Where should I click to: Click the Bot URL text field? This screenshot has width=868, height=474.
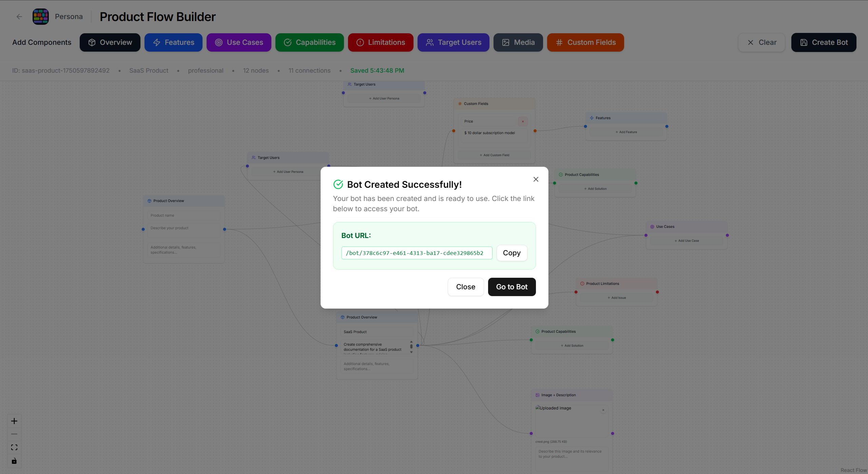point(417,253)
